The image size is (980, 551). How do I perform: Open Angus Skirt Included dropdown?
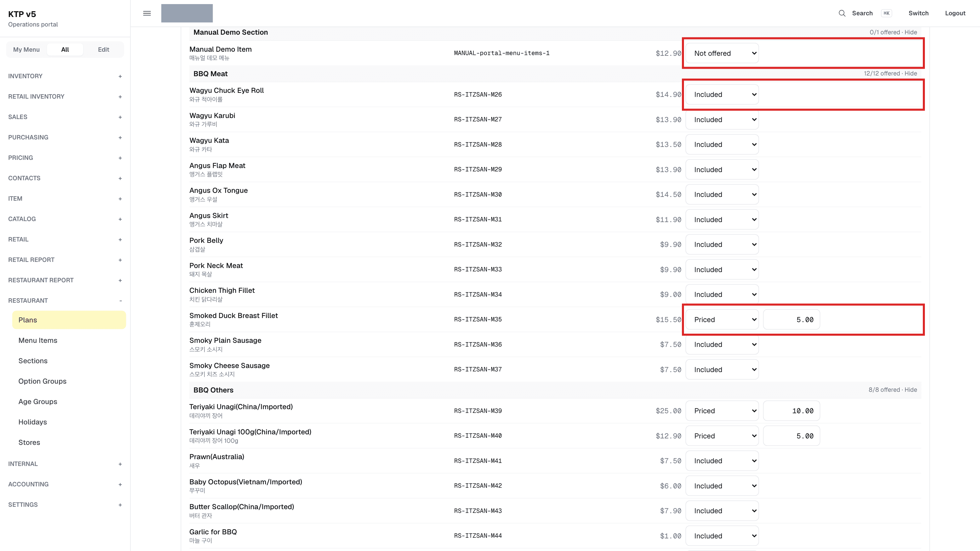coord(722,219)
